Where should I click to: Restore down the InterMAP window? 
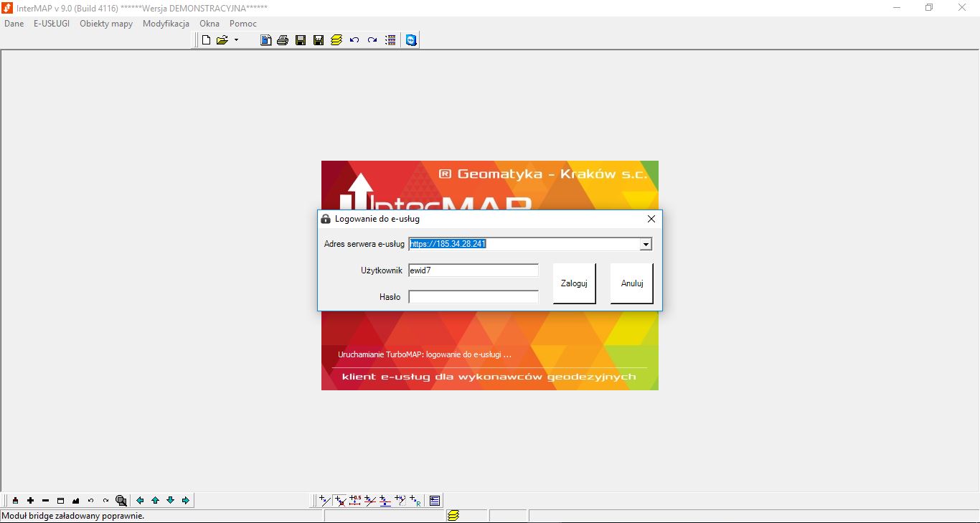point(929,8)
